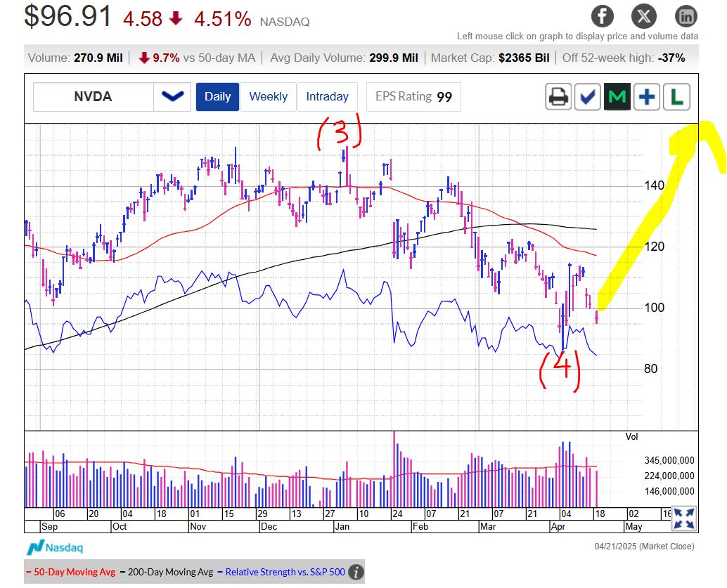Click the blue checkmark icon

tap(588, 97)
